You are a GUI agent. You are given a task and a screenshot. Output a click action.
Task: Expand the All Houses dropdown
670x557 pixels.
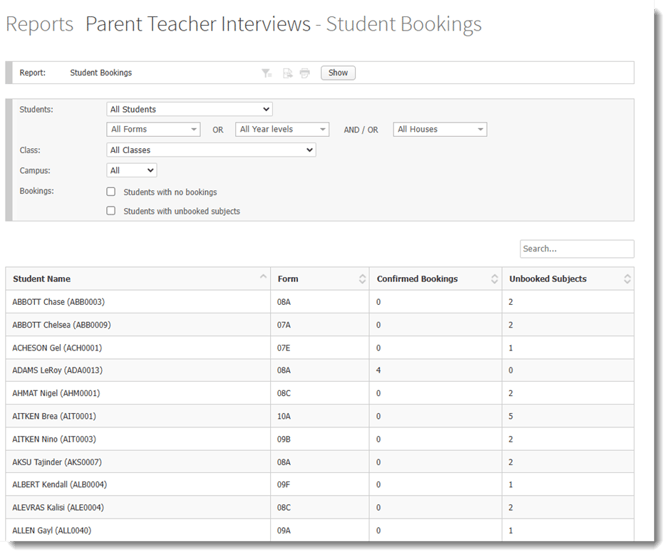[440, 129]
